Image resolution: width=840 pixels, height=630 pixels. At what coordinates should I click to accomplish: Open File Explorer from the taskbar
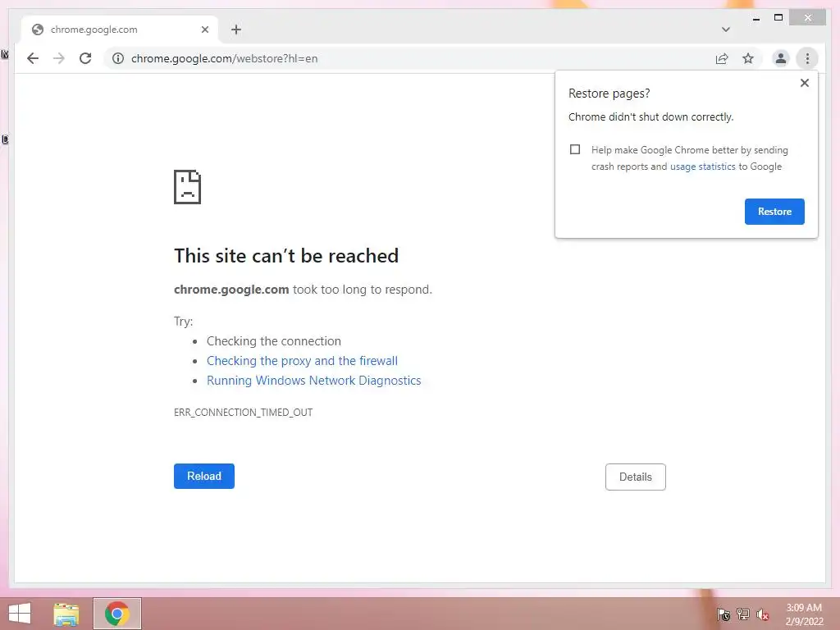click(x=66, y=614)
